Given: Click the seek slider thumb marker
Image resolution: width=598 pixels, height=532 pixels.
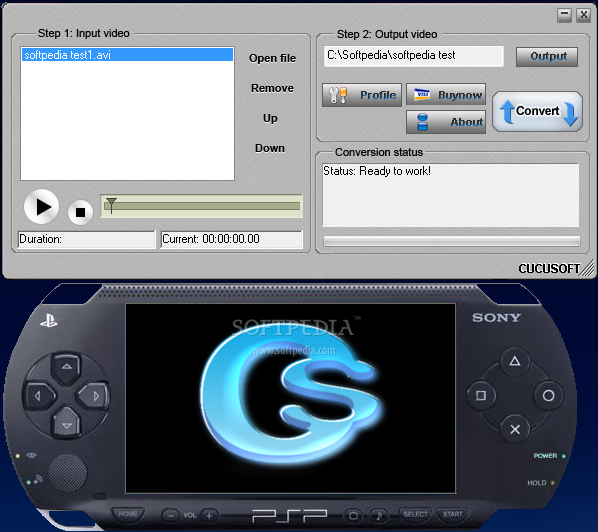Looking at the screenshot, I should click(111, 205).
